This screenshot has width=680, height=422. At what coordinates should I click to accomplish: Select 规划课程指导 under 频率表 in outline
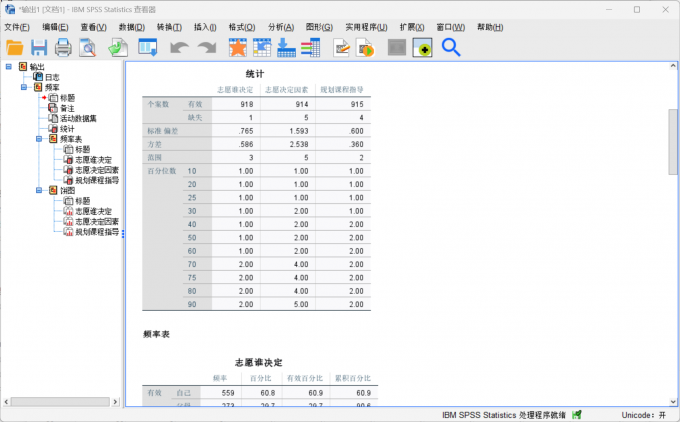(97, 180)
